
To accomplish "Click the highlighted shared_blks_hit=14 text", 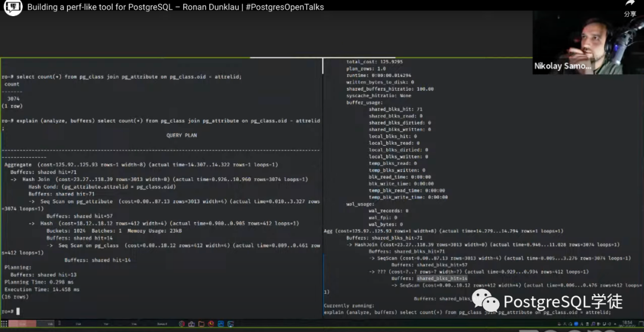I will coord(442,278).
